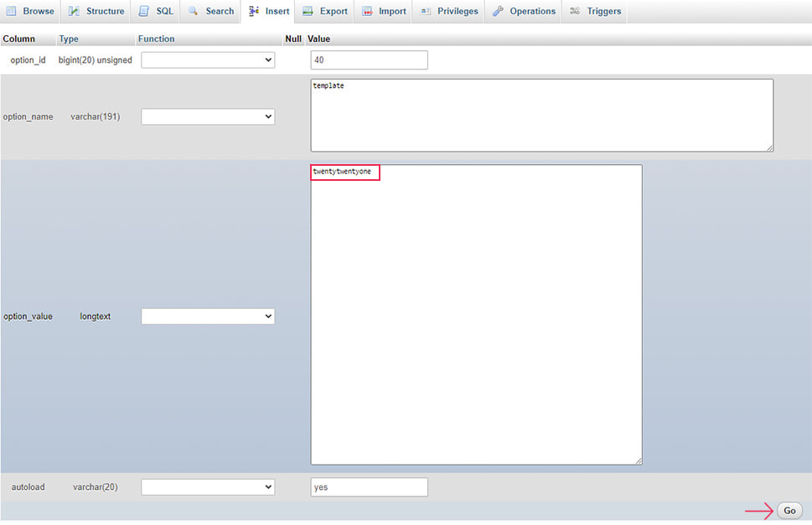Click the option_value textarea with twentytwentyone
Viewport: 812px width, 525px height.
[x=477, y=315]
